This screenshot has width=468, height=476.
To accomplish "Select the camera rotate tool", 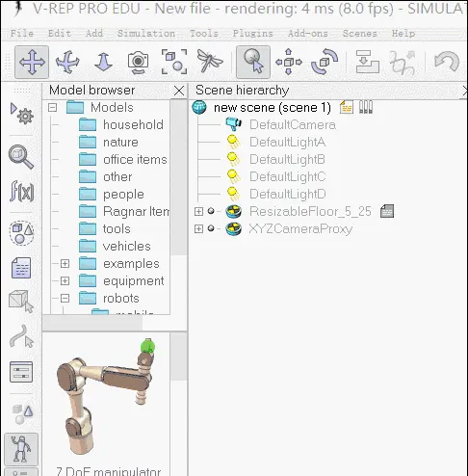I will [67, 62].
